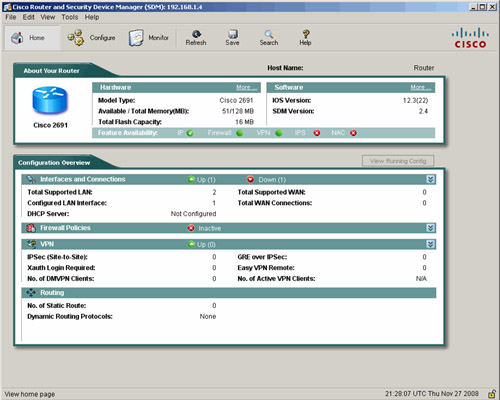The image size is (500, 400).
Task: Click the Routing section header icon
Action: click(31, 293)
